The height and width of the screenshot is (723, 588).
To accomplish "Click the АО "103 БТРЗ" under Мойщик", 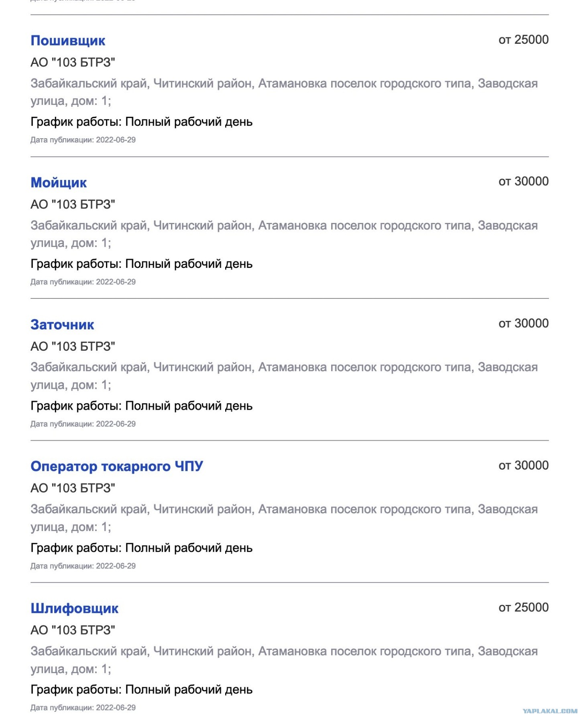I will tap(73, 204).
